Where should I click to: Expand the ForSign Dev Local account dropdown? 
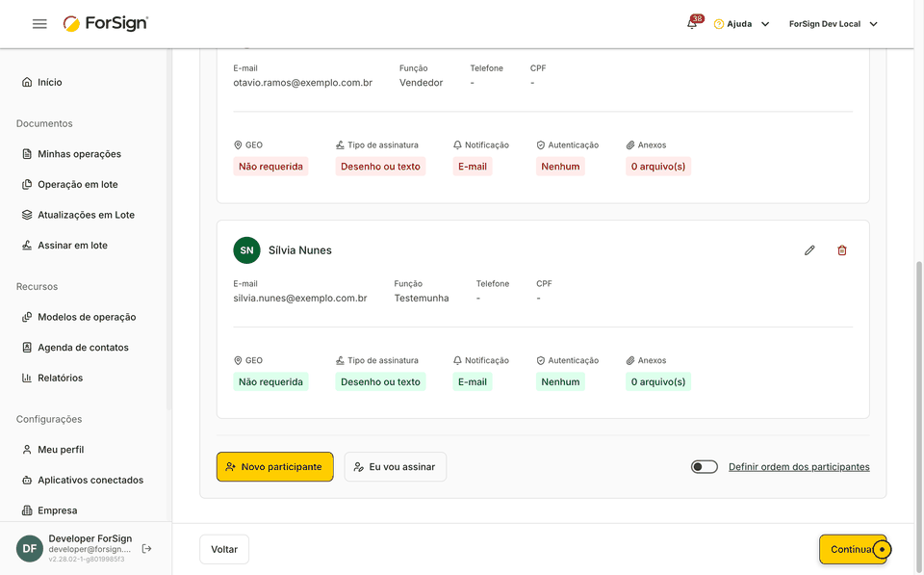(x=834, y=24)
